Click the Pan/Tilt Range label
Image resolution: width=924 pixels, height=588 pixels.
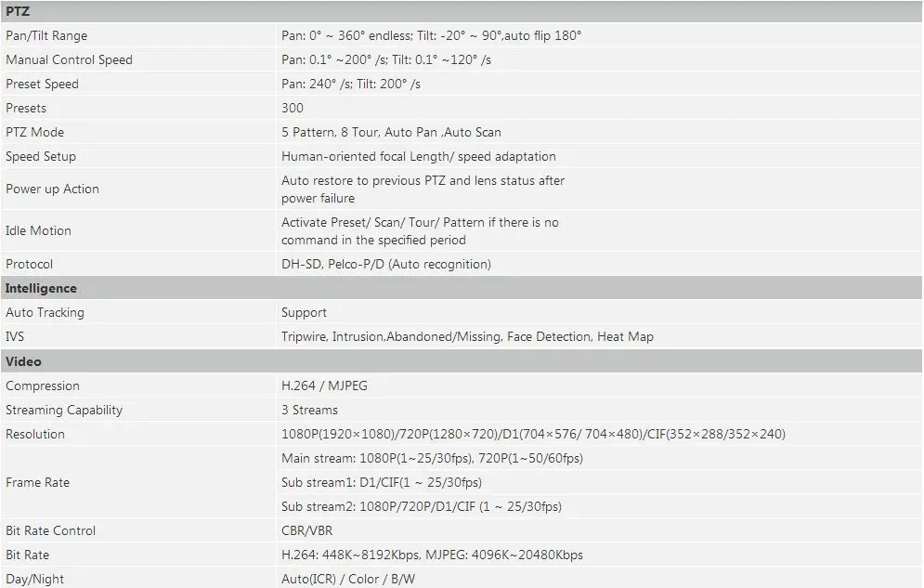pyautogui.click(x=46, y=35)
